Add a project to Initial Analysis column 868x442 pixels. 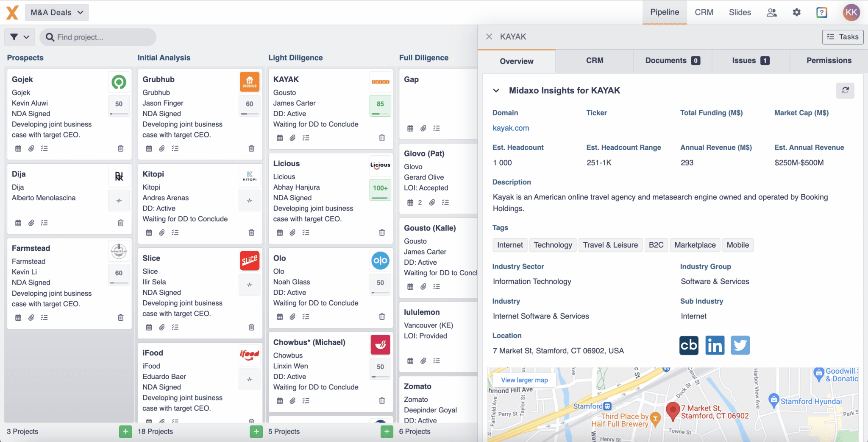click(x=256, y=432)
